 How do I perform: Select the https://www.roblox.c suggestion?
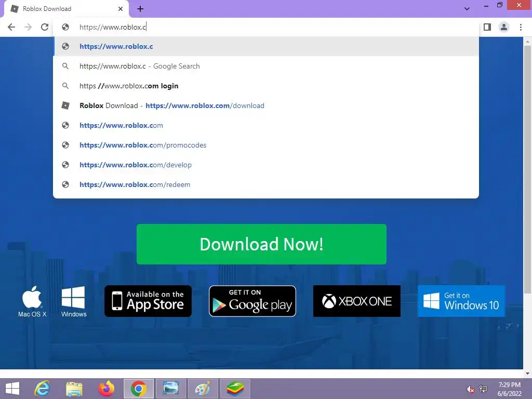[x=266, y=46]
